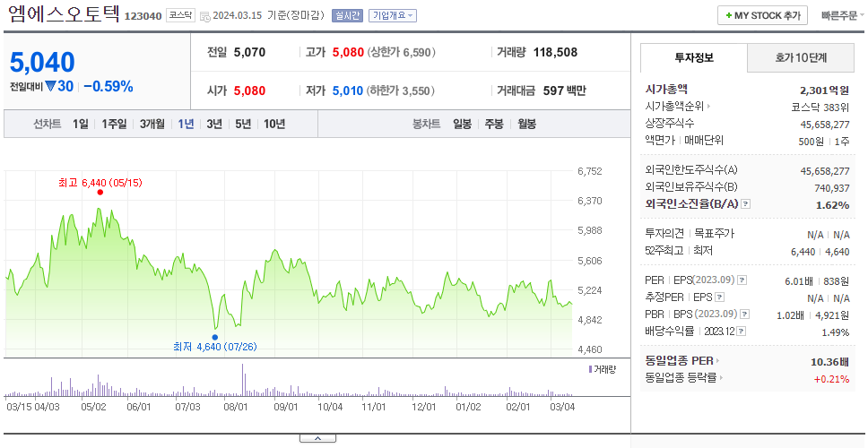Click the 코스닥 market badge
Viewport: 868px width, 448px height.
tap(180, 15)
